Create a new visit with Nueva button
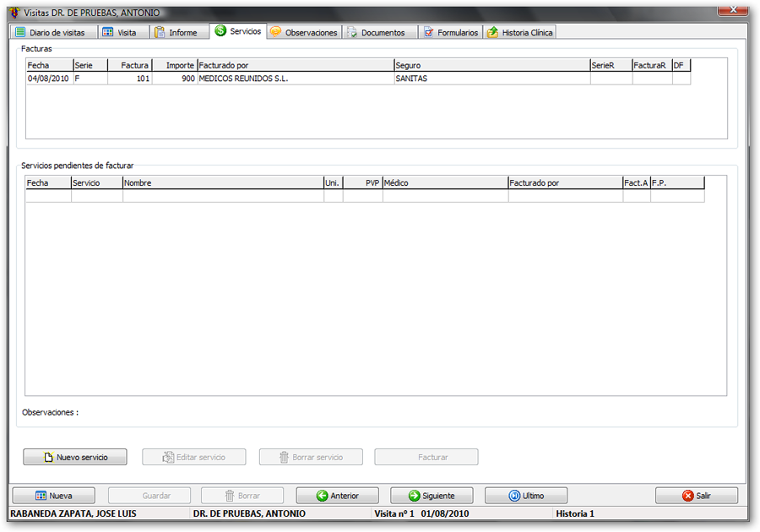 pos(53,496)
